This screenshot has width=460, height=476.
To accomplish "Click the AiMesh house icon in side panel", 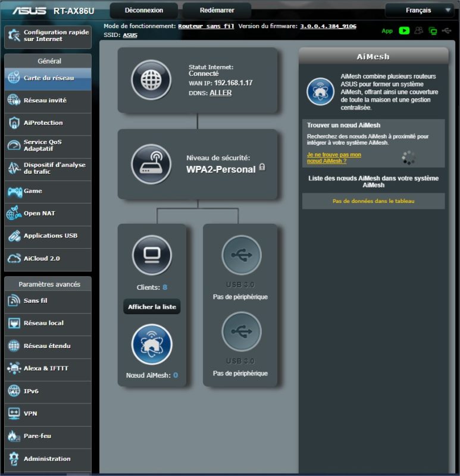I will pos(320,92).
